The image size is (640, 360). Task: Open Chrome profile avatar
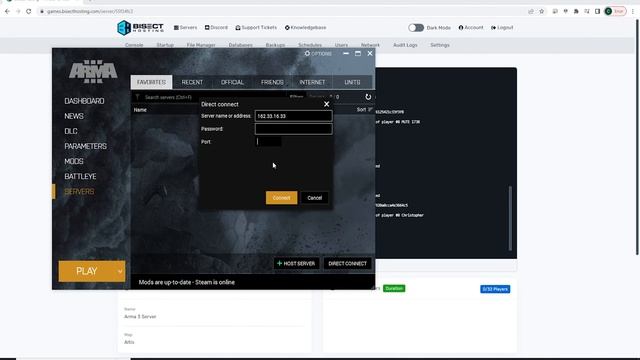(x=608, y=11)
